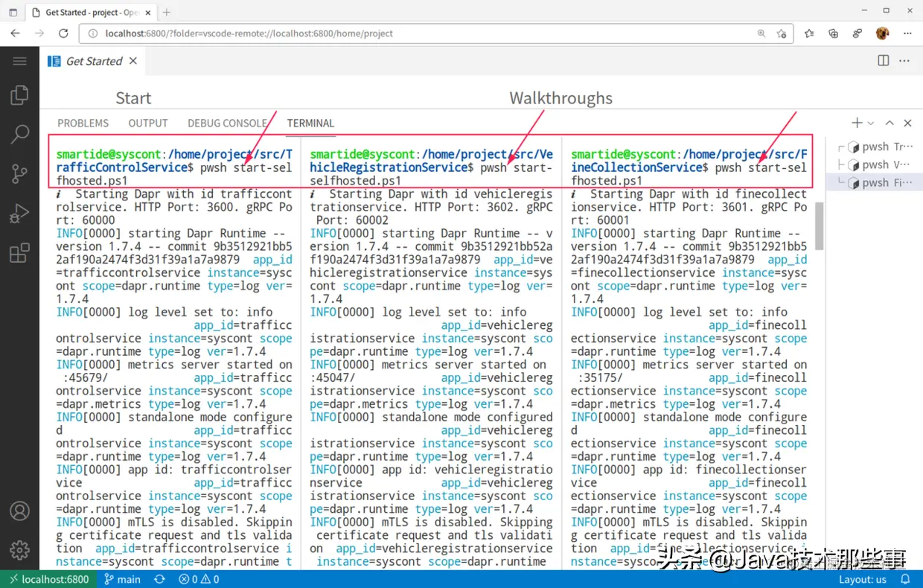
Task: Select the pwsh V... terminal entry
Action: tap(876, 164)
